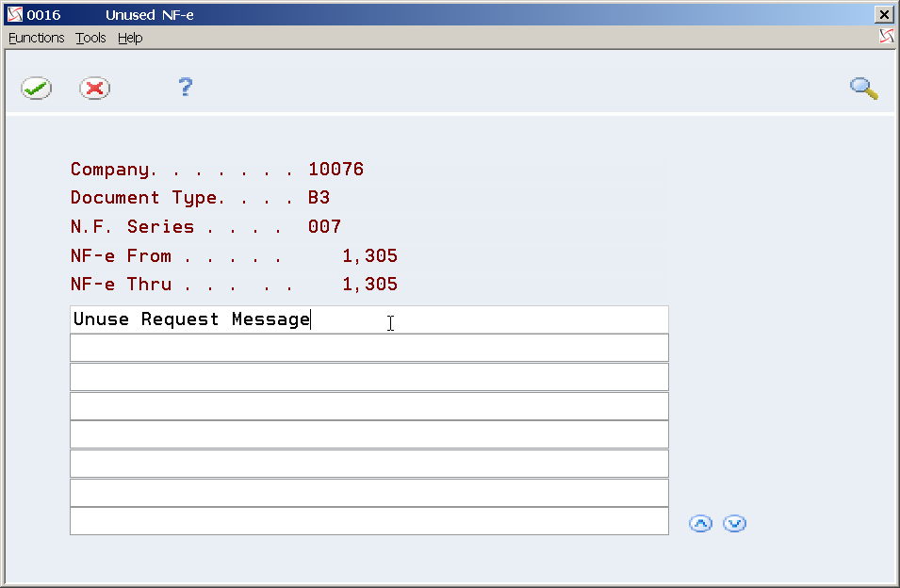900x588 pixels.
Task: Open help via the blue question mark
Action: point(186,88)
